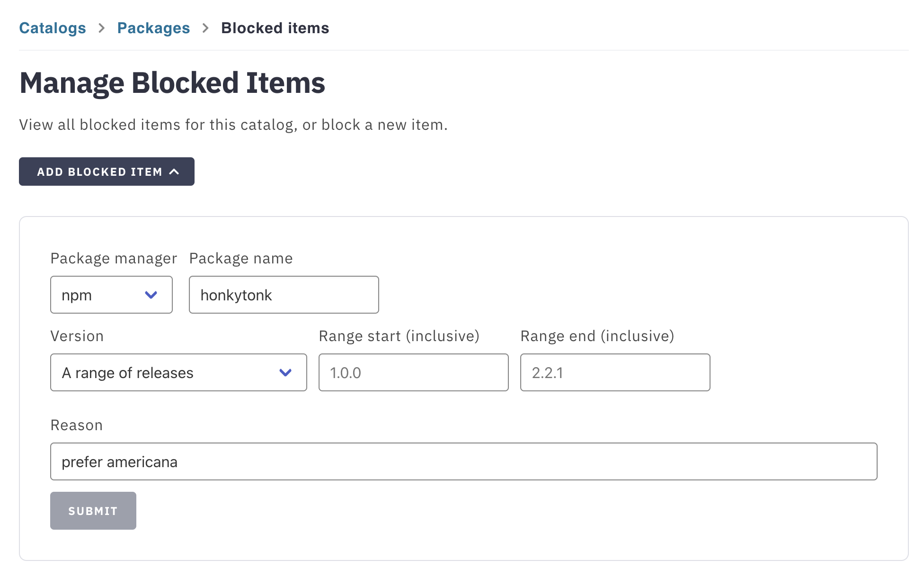
Task: Select the Reason field with prefer americana
Action: (464, 461)
